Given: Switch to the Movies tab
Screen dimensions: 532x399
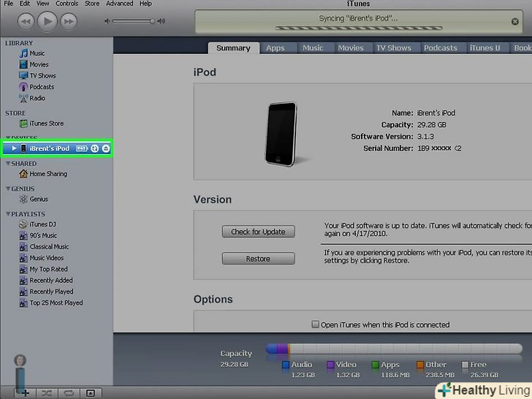Looking at the screenshot, I should 351,47.
